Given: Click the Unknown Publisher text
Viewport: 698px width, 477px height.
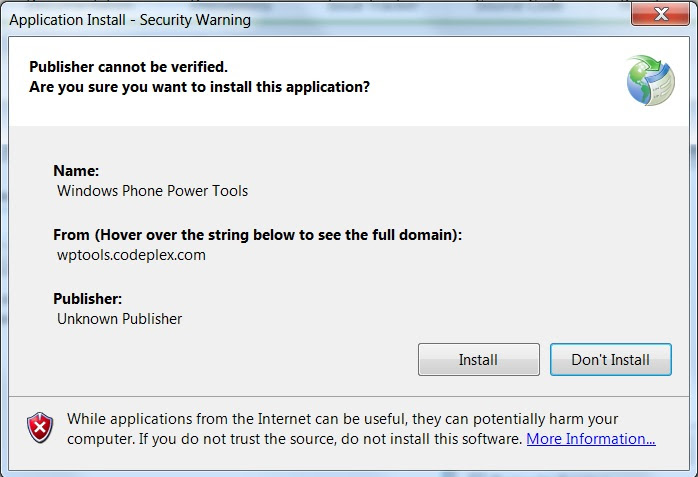Looking at the screenshot, I should [x=120, y=319].
